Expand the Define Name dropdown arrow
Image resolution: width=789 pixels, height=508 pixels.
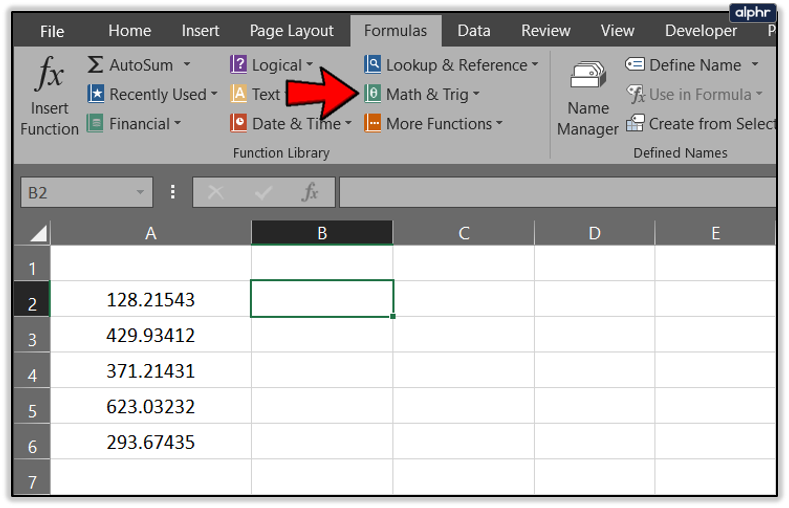point(755,64)
